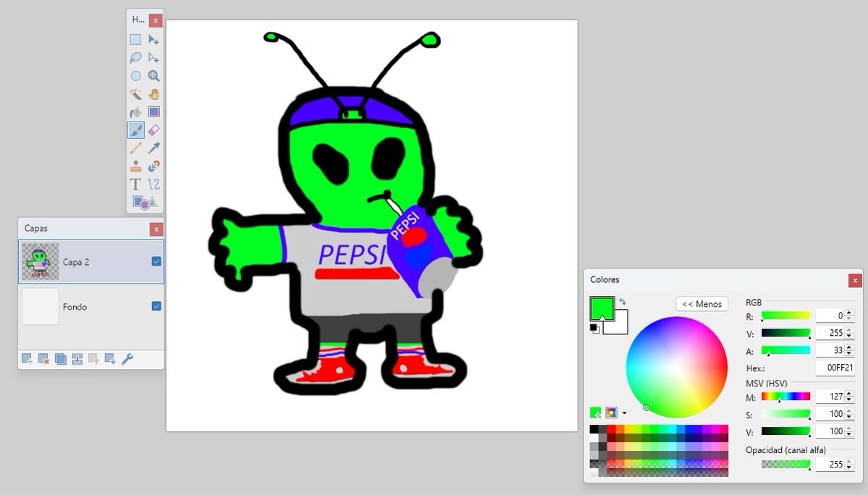Select the Shapes tool
This screenshot has width=868, height=495.
point(145,203)
